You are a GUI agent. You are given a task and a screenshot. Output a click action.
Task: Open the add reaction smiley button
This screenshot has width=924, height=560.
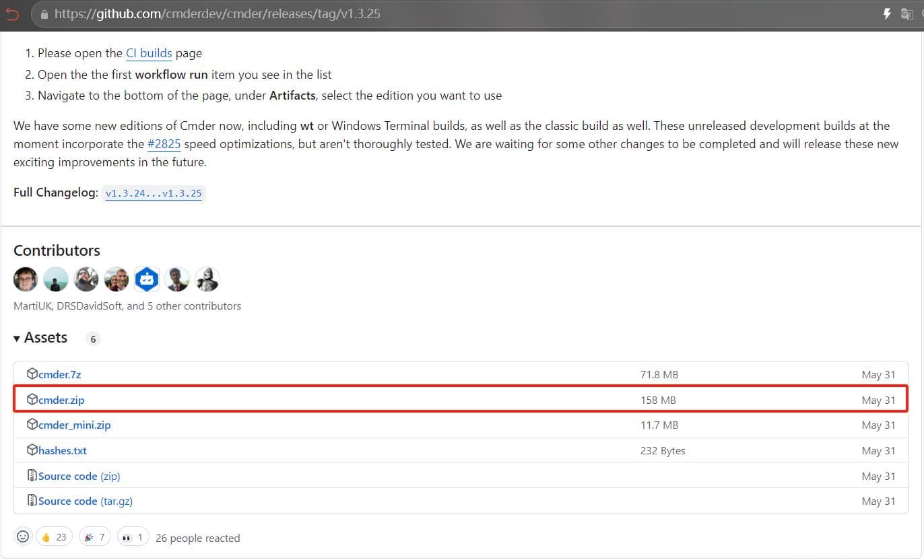[23, 537]
